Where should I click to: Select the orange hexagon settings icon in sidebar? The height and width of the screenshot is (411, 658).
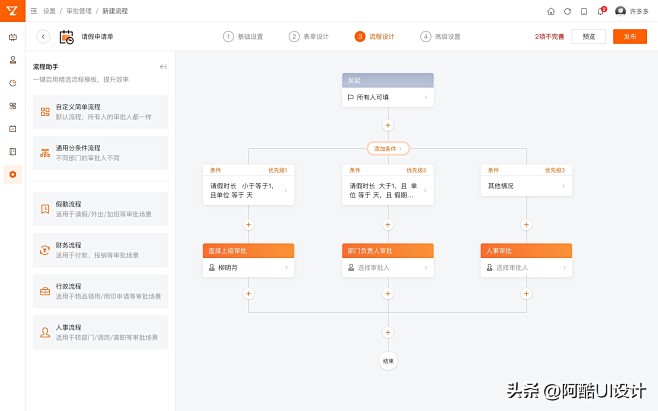13,174
